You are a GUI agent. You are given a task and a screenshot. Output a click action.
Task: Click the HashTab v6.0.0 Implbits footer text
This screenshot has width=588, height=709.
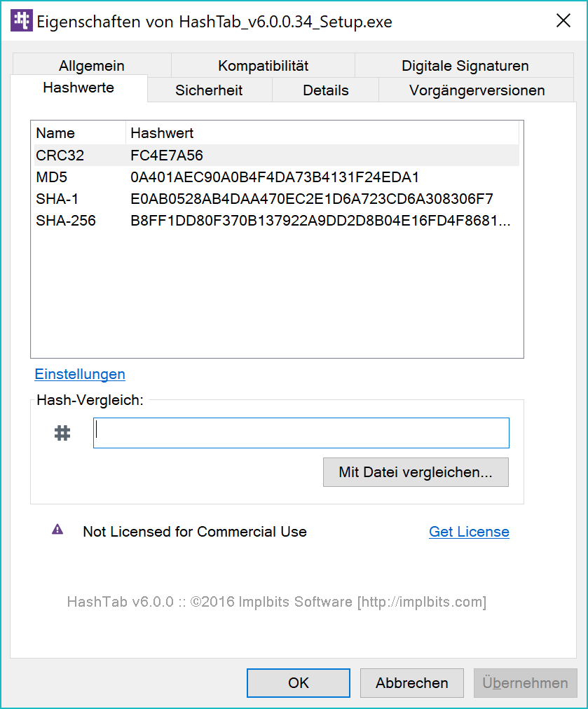pyautogui.click(x=277, y=602)
